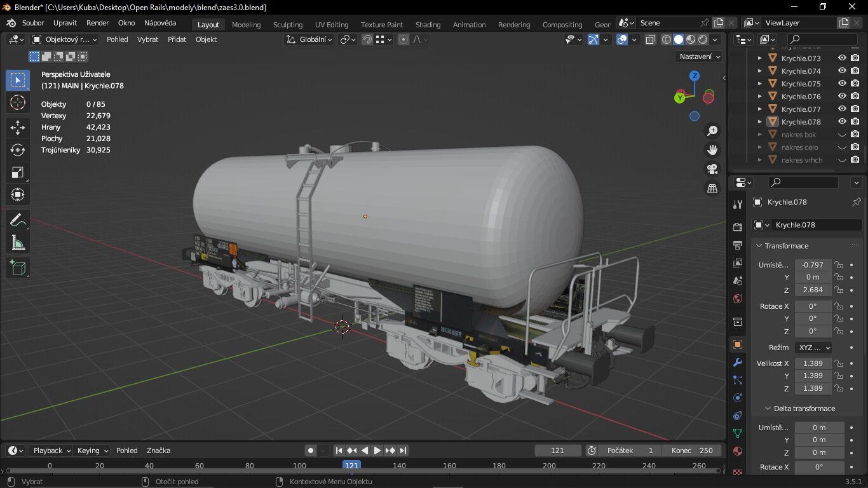
Task: Open the Nápověda menu
Action: 160,23
